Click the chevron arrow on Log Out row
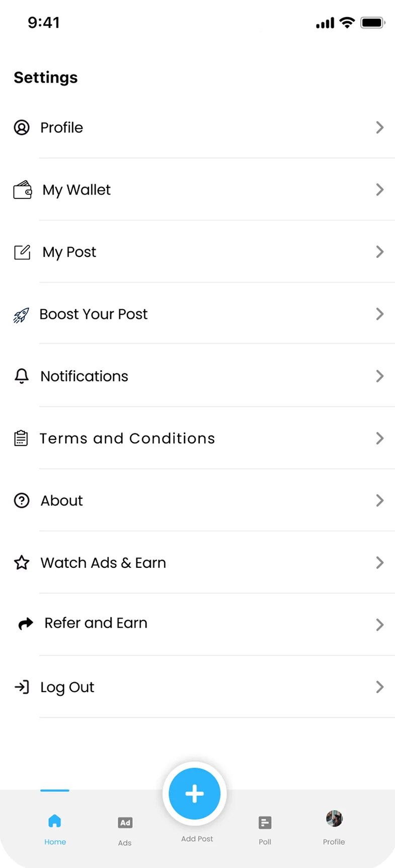Image resolution: width=395 pixels, height=868 pixels. [x=380, y=687]
